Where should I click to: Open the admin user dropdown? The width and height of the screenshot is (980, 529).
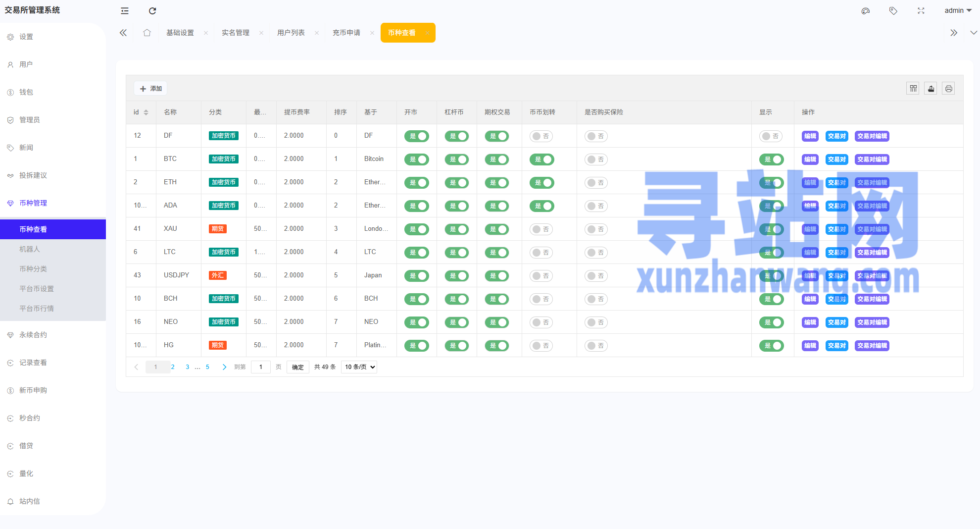(957, 11)
